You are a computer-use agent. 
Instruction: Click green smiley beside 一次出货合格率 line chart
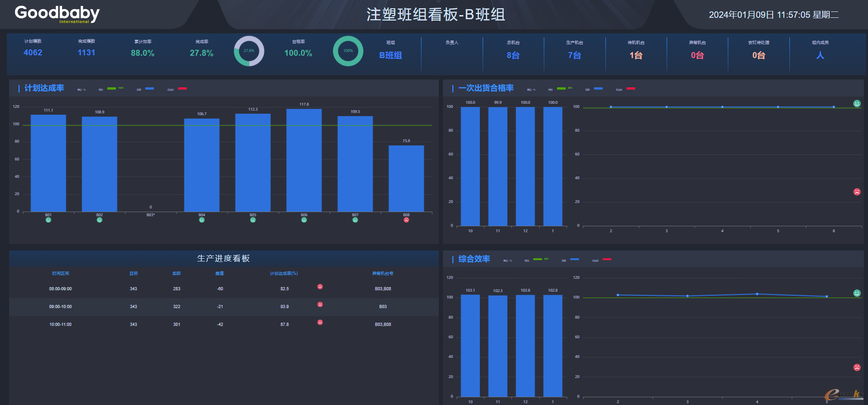(x=857, y=104)
